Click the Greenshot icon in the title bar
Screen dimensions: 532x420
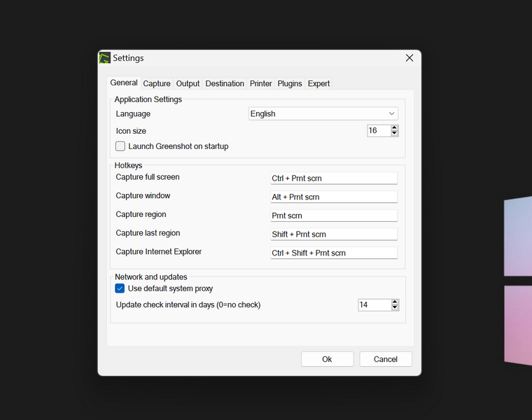point(105,58)
